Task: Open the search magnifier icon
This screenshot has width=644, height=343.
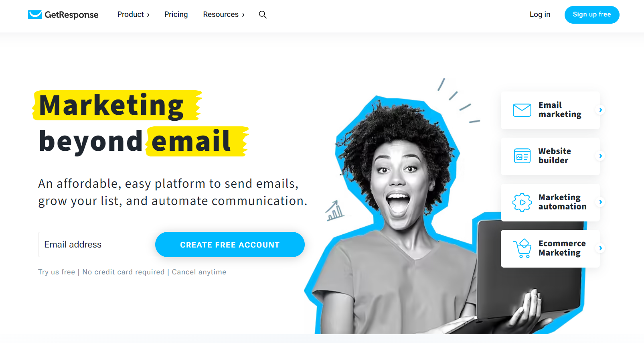Action: pos(263,14)
